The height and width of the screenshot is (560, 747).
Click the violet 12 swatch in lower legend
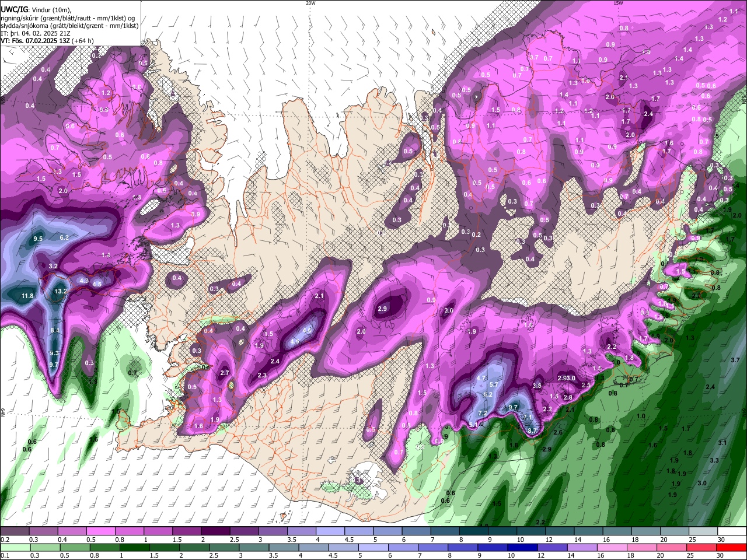click(552, 547)
